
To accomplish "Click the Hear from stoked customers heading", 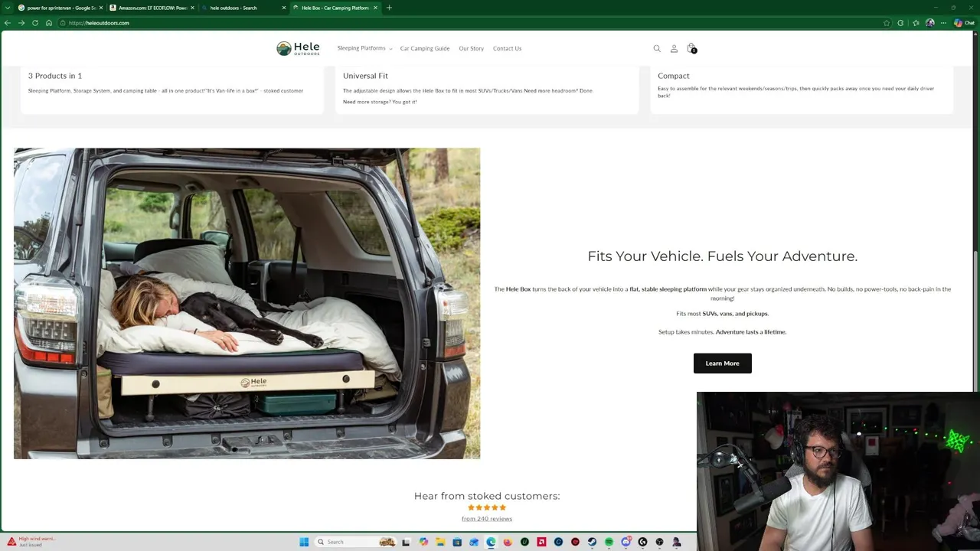I will click(487, 496).
